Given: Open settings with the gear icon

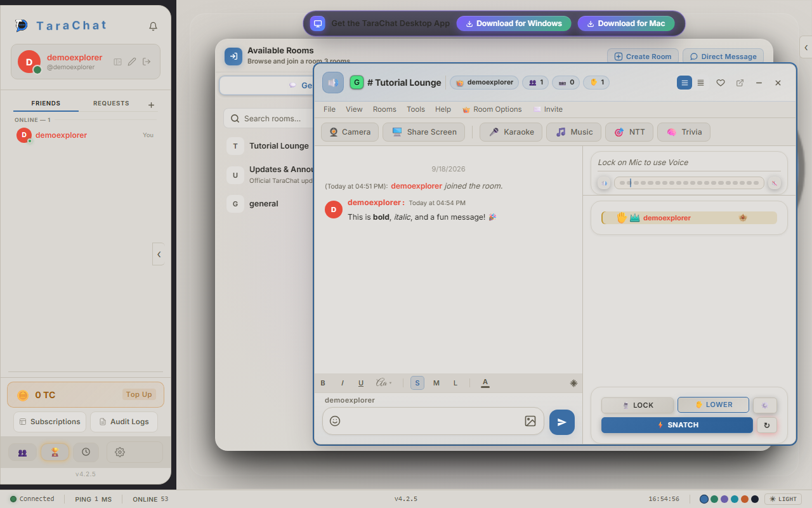Looking at the screenshot, I should tap(120, 452).
